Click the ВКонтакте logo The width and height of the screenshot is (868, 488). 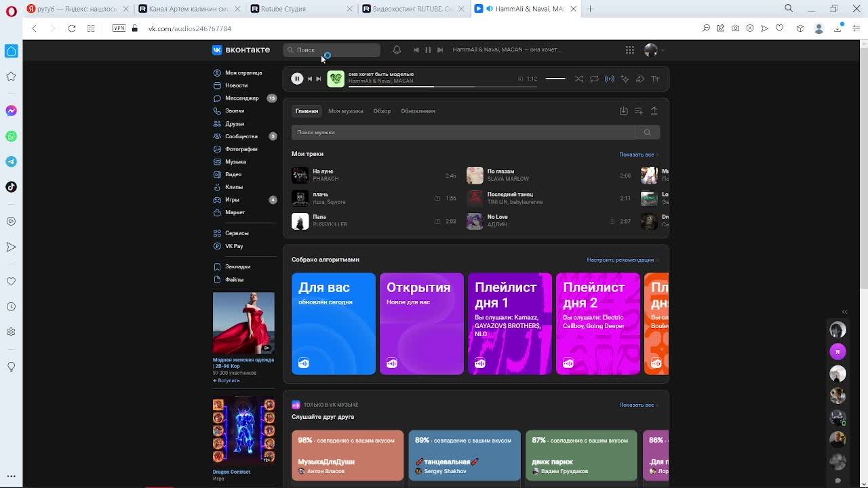(x=241, y=49)
